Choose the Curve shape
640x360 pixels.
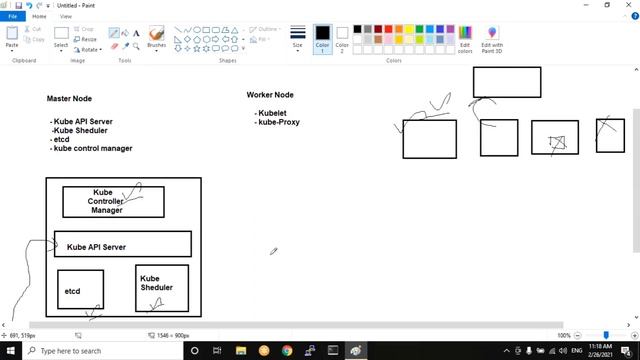(187, 30)
